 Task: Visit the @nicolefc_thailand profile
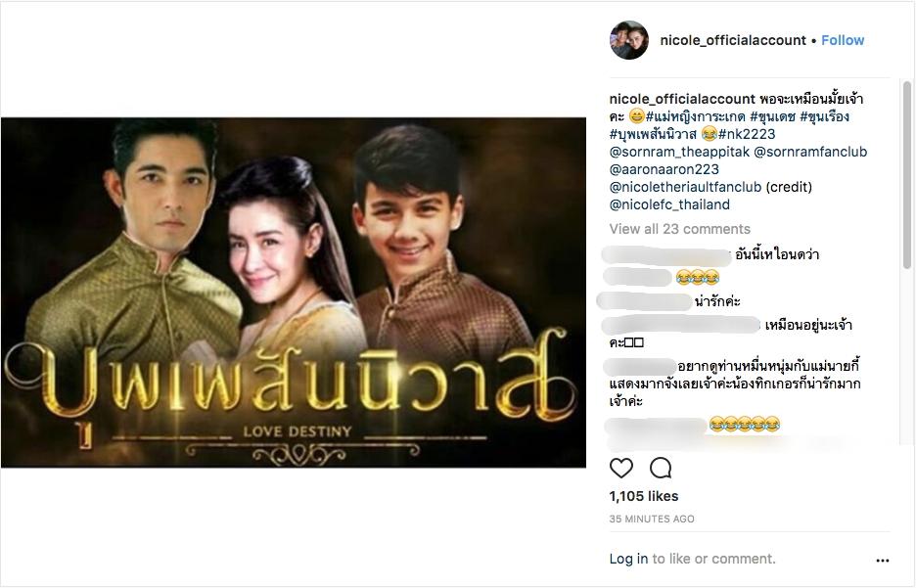[x=669, y=204]
